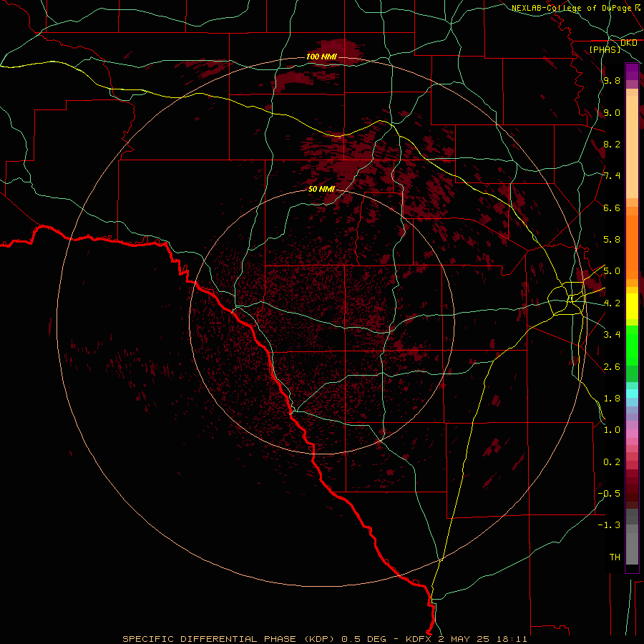
Task: Click the 9.8 value on color scale
Action: coord(612,80)
